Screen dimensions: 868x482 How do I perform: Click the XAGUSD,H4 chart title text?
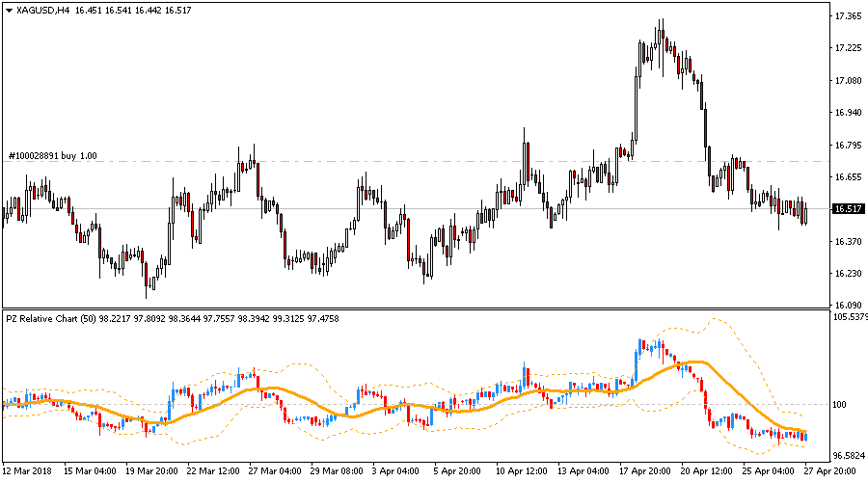(44, 9)
